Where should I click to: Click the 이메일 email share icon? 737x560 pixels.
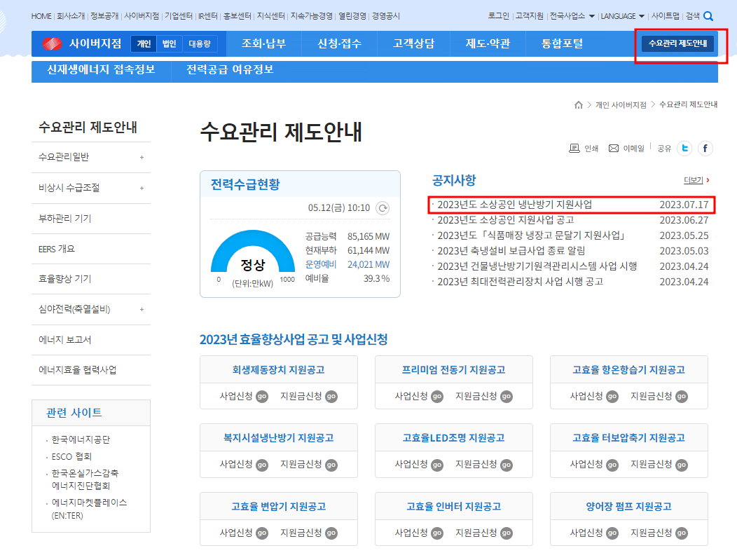coord(613,148)
